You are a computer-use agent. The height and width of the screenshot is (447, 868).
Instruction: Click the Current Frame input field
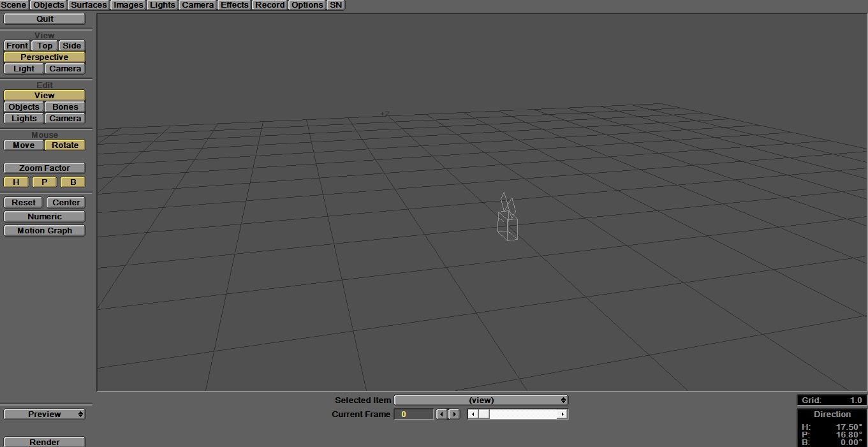point(413,414)
